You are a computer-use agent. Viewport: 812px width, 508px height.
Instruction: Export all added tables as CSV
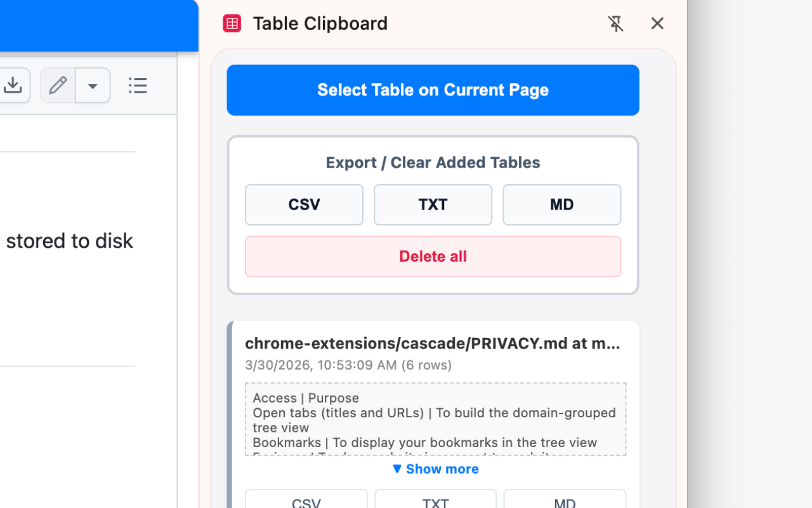[x=304, y=204]
